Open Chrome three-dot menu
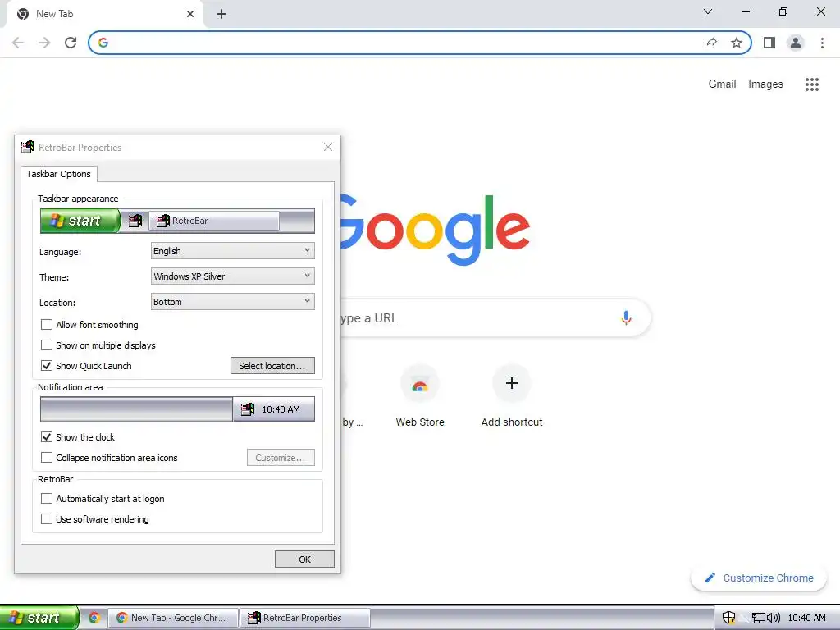The height and width of the screenshot is (630, 840). 822,43
